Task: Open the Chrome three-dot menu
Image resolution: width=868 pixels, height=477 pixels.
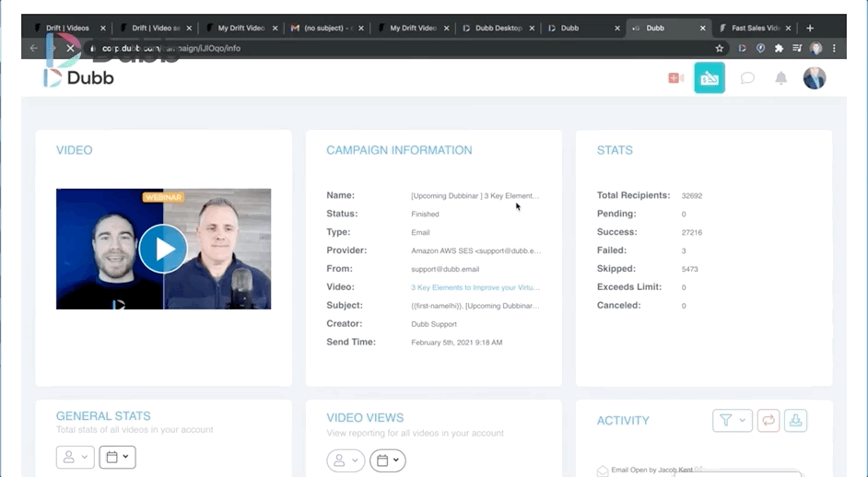Action: pos(834,48)
